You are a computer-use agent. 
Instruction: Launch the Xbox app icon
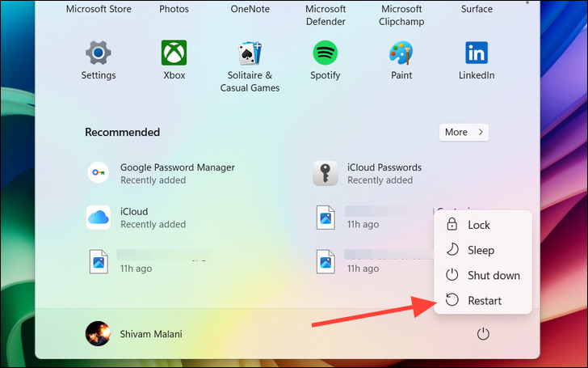pos(174,53)
